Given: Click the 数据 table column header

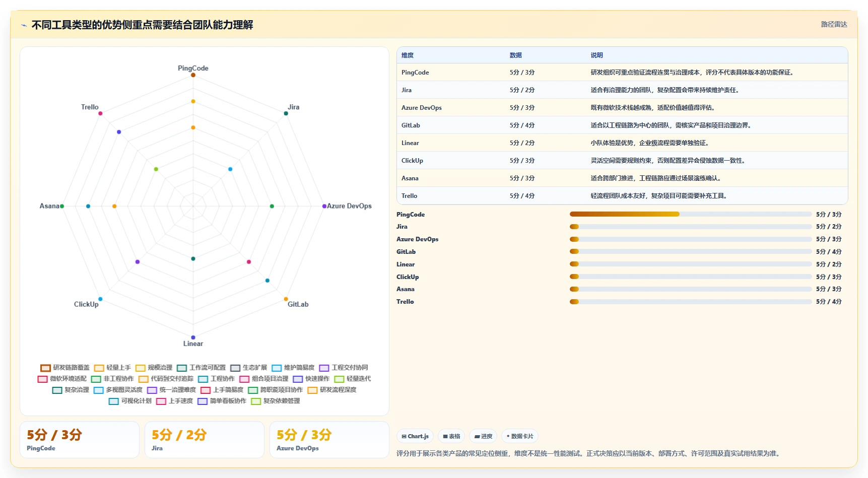Looking at the screenshot, I should pos(515,55).
